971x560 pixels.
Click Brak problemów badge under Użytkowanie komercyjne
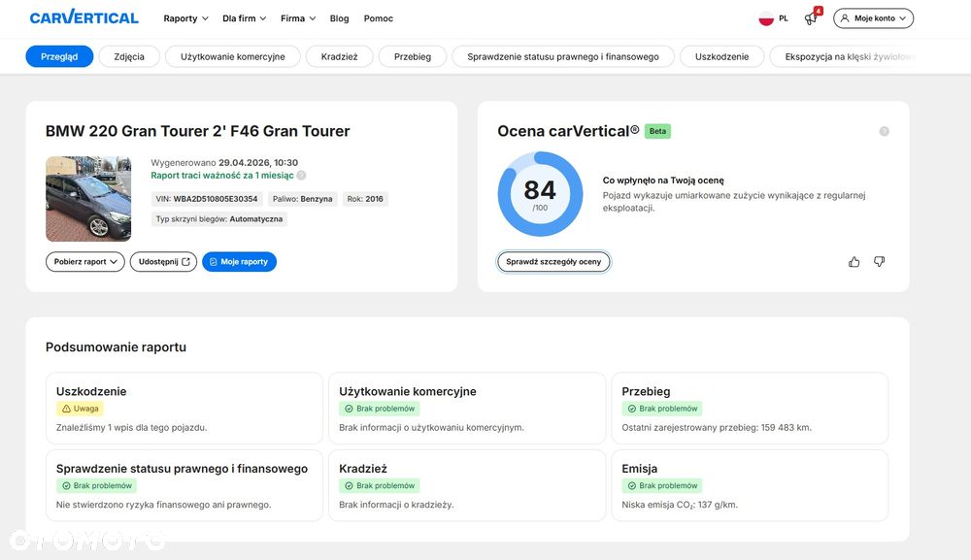pos(380,409)
